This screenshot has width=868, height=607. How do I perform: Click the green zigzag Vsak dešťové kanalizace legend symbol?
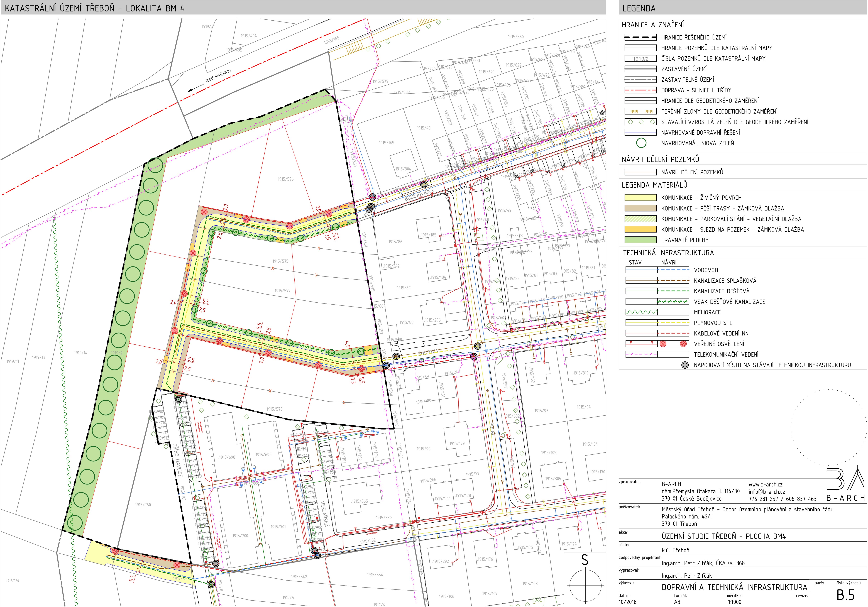[x=673, y=302]
